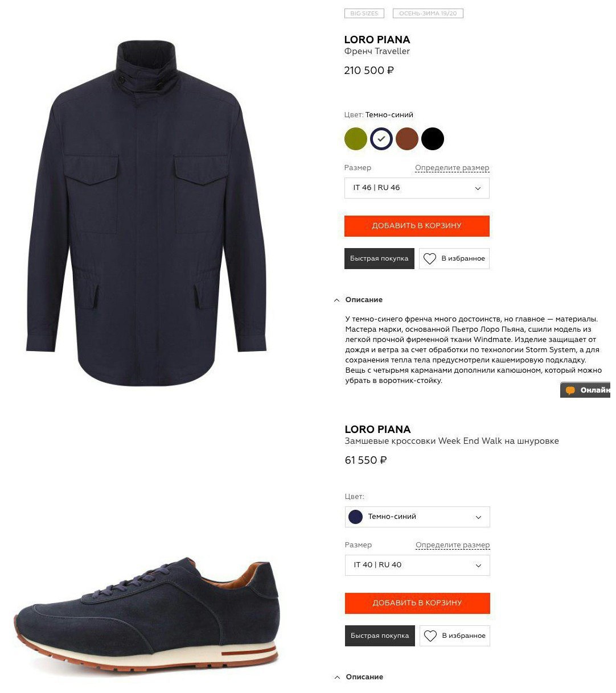The height and width of the screenshot is (693, 616).
Task: Open Определите размер link for sneakers
Action: 453,546
